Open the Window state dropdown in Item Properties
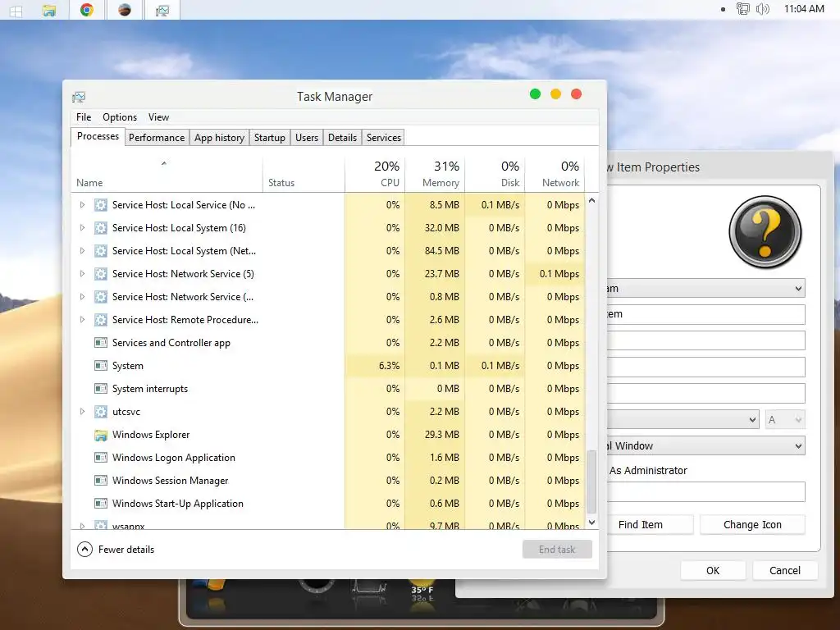This screenshot has height=630, width=840. click(x=706, y=445)
